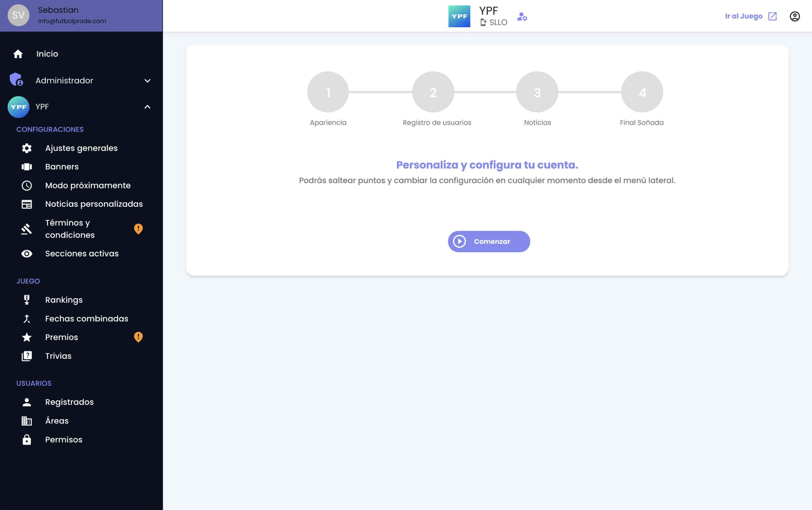Click the user settings icon beside YPF

[x=522, y=16]
